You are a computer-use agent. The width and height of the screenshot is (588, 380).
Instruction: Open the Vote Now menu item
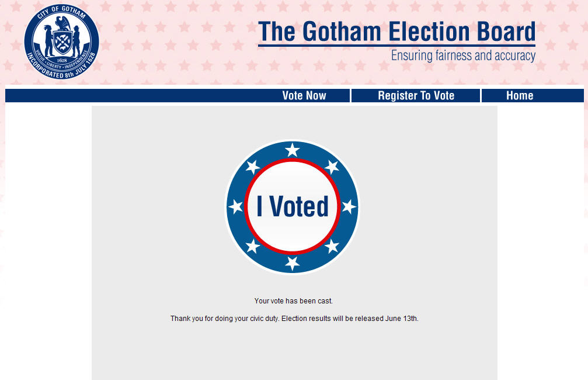click(x=304, y=96)
